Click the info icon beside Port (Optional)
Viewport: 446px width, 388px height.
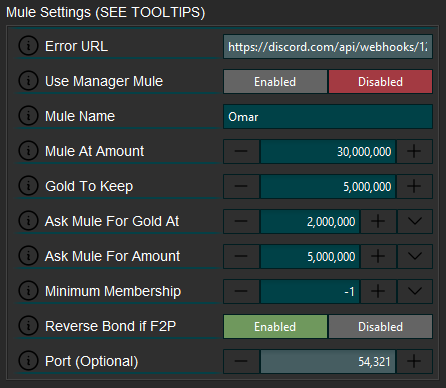(28, 361)
